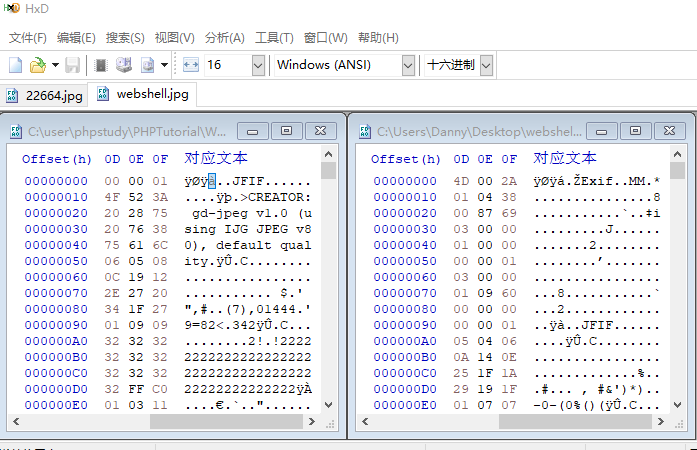
Task: Open the Windows (ANSI) encoding dropdown
Action: pos(407,65)
